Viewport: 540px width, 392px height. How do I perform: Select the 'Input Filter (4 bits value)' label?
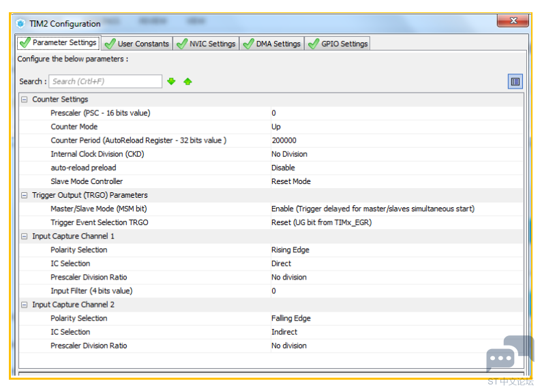click(91, 291)
